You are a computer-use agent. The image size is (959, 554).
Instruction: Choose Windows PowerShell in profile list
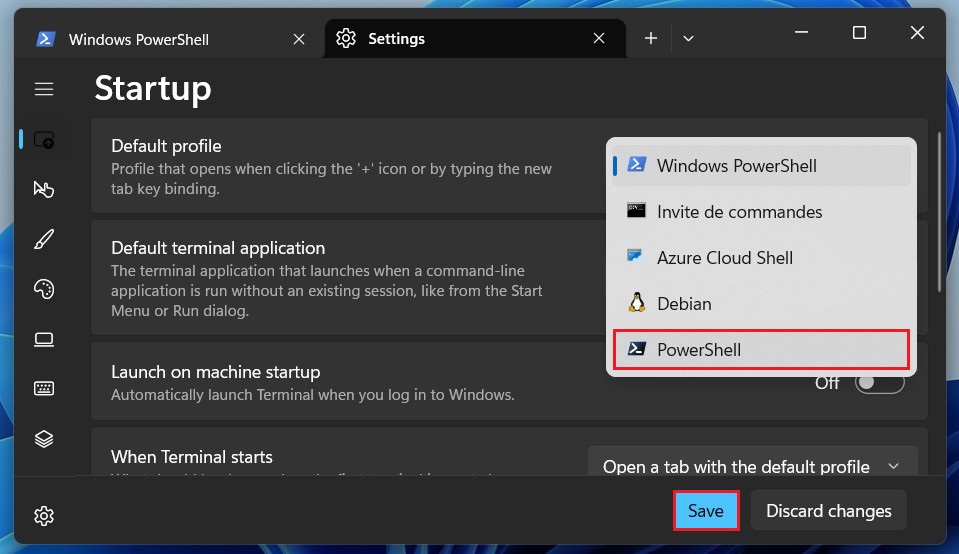tap(761, 166)
